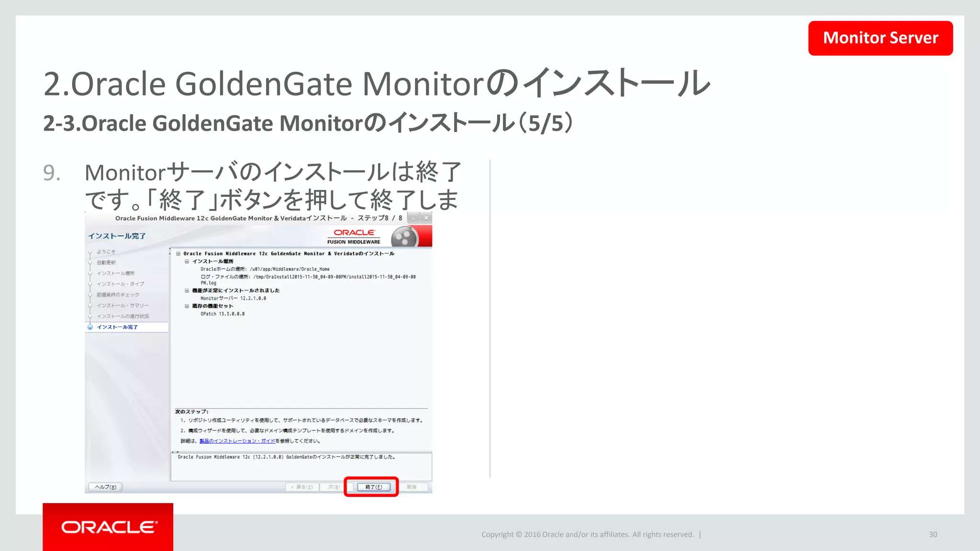Click the Oracleホームの場所 path line
Screen dimensions: 980x551
click(x=265, y=269)
